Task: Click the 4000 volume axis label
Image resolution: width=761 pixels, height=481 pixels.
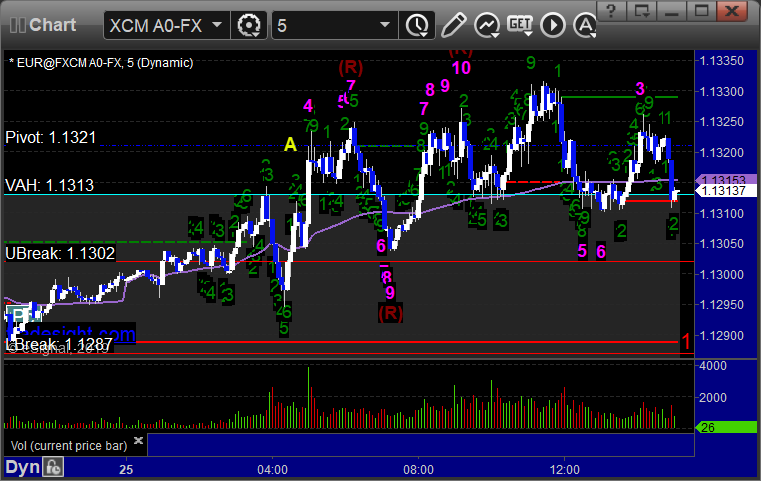Action: coord(712,365)
